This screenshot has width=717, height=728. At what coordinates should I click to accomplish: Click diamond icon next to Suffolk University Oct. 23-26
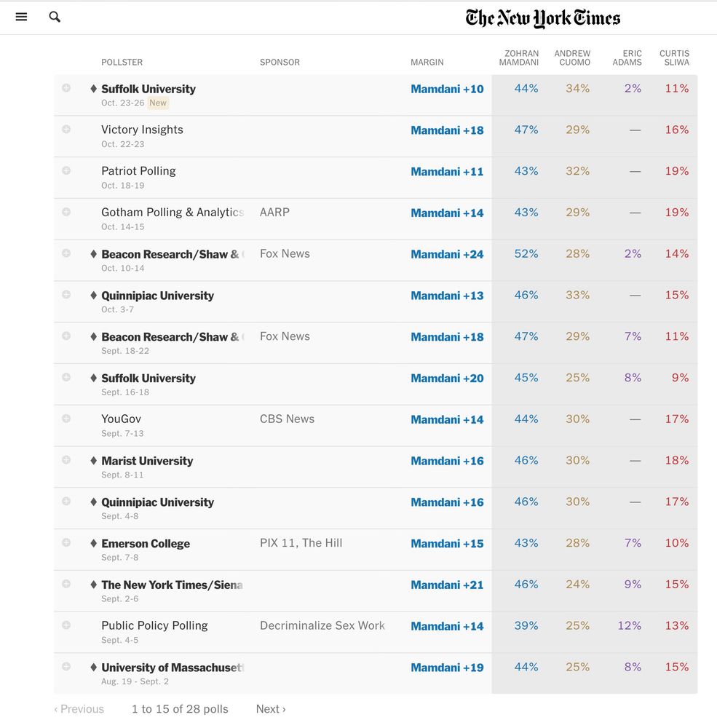tap(93, 89)
